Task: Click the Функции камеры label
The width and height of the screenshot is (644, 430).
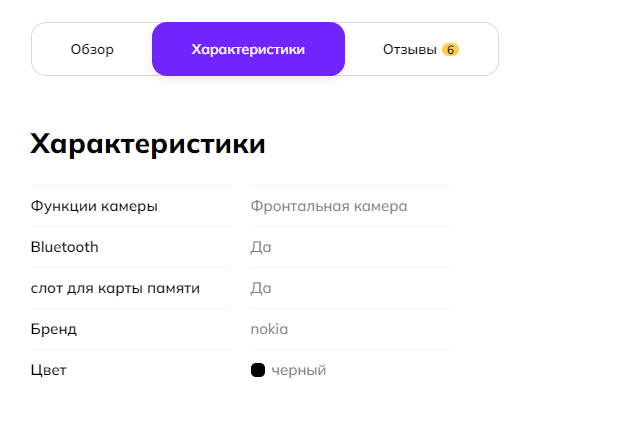Action: 94,206
